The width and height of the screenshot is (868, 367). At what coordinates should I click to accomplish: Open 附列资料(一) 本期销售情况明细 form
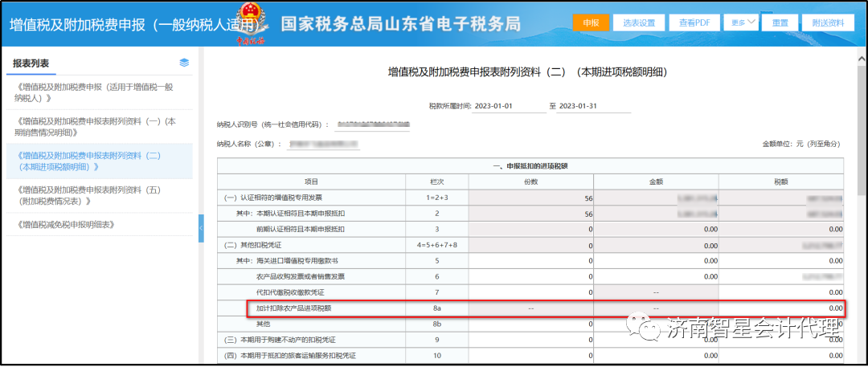tap(100, 127)
